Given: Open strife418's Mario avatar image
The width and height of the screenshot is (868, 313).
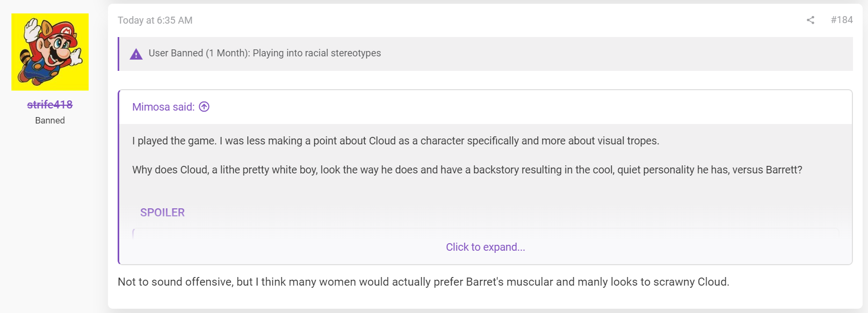Looking at the screenshot, I should [50, 52].
